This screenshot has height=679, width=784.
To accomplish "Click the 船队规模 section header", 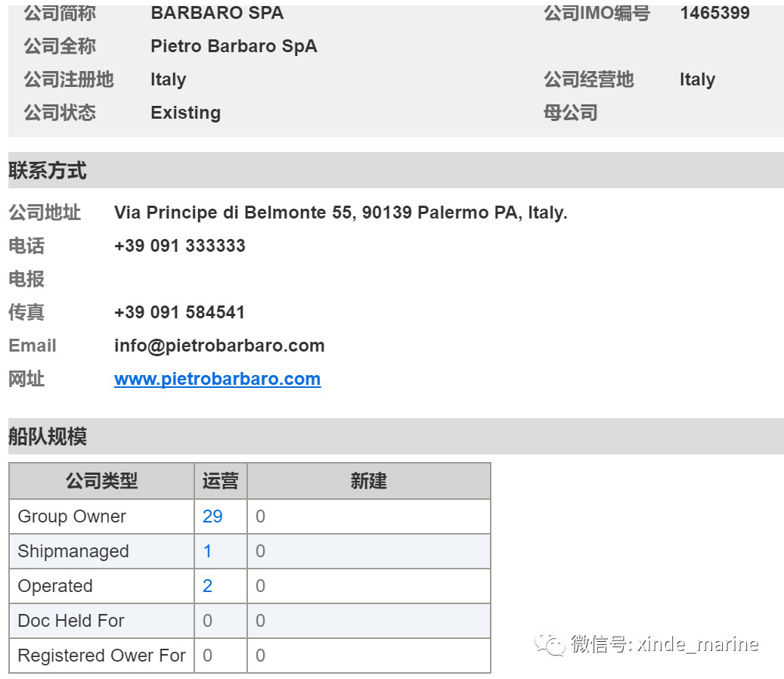I will click(48, 436).
